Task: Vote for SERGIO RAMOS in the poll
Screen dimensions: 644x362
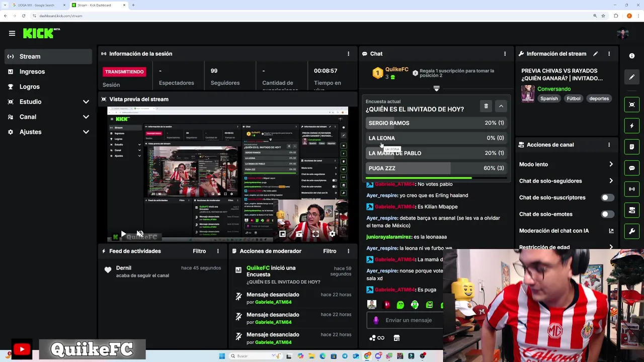Action: 436,123
